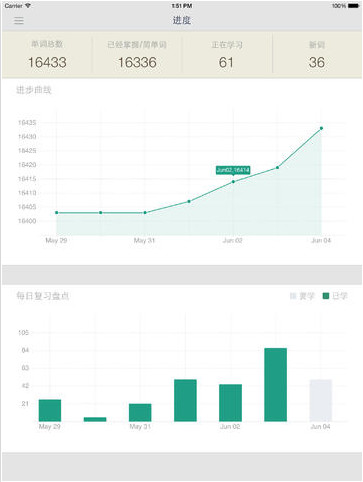Select the Jun 03 line chart point
The width and height of the screenshot is (363, 482).
tap(277, 168)
